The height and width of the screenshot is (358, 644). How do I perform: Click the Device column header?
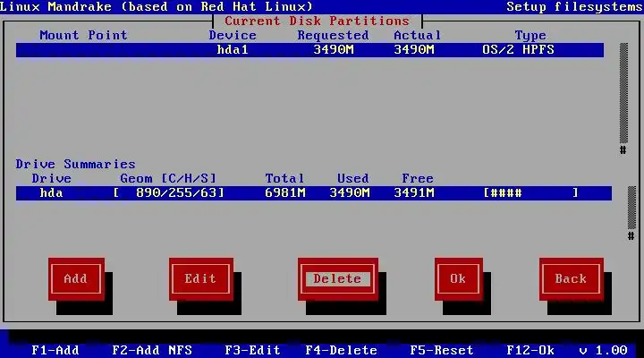pyautogui.click(x=233, y=35)
